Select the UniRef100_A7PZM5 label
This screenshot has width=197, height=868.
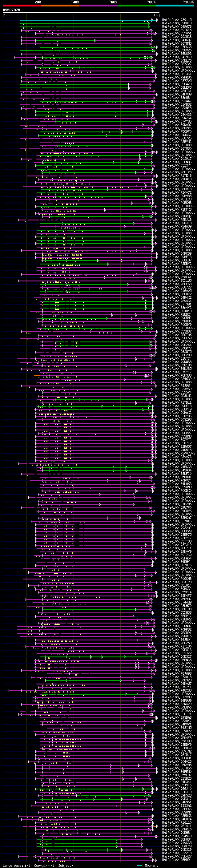[x=177, y=504]
